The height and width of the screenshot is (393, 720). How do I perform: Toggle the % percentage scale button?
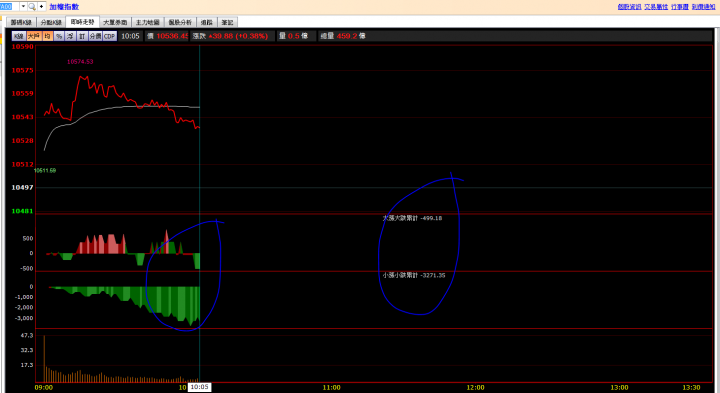59,36
